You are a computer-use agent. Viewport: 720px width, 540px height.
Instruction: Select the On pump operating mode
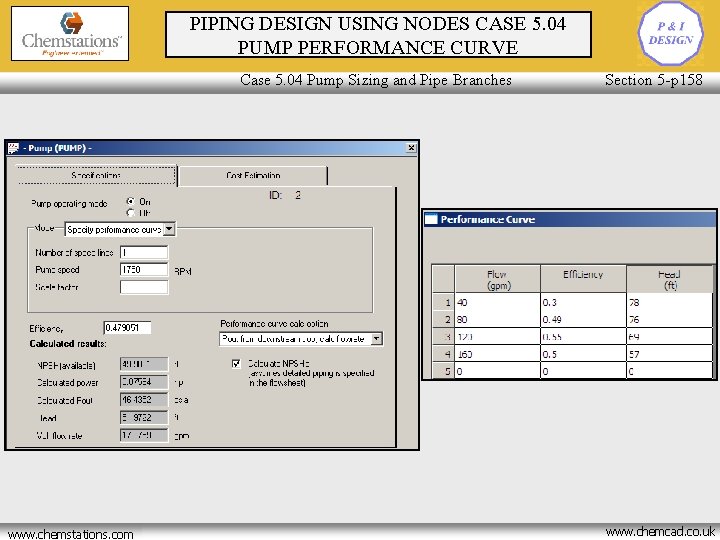tap(130, 202)
